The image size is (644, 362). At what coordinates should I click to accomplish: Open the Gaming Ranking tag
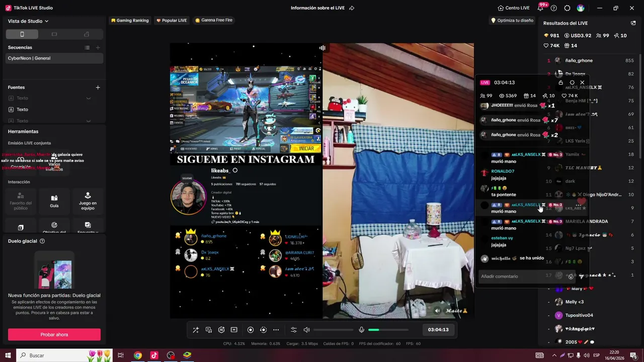[x=130, y=20]
